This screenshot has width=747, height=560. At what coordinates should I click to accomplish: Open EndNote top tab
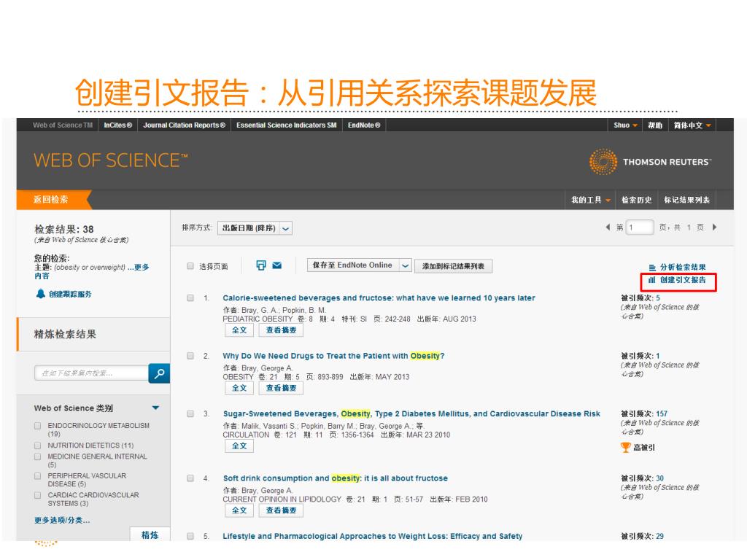(x=364, y=125)
